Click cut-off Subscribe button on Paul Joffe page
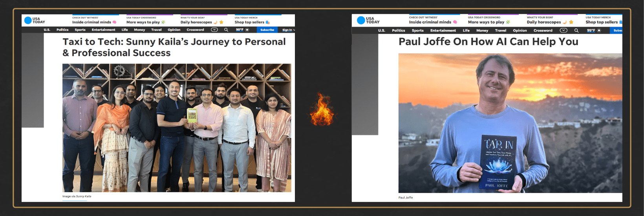644x216 pixels. coord(616,30)
